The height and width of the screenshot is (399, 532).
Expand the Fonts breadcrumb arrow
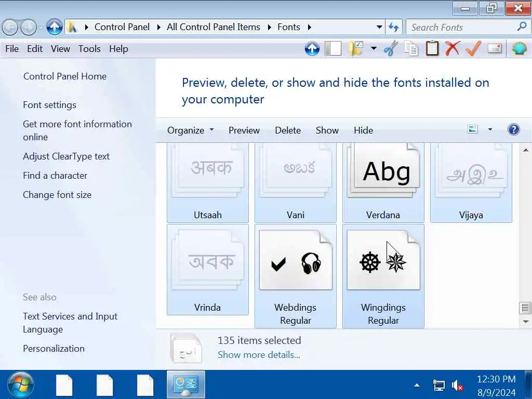point(310,27)
